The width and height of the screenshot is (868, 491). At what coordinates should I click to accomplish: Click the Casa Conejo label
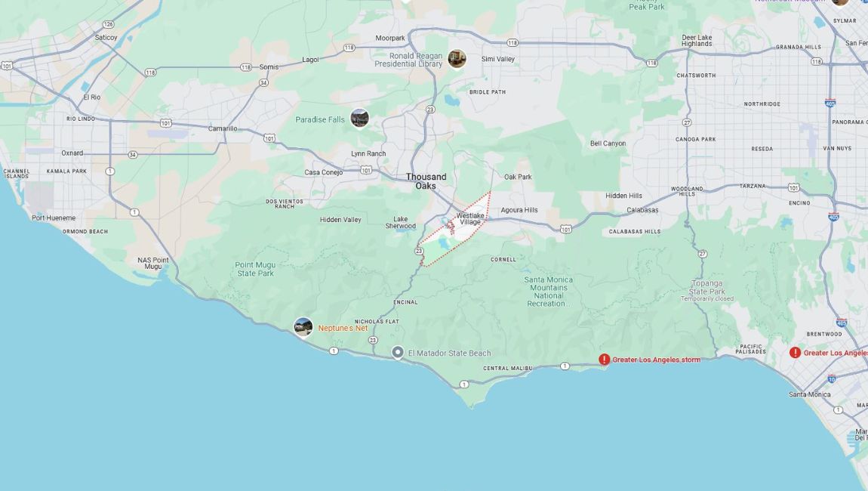[323, 172]
